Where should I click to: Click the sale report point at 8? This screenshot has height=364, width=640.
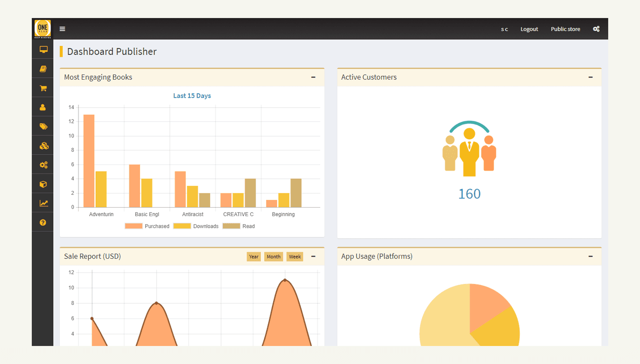click(x=156, y=303)
